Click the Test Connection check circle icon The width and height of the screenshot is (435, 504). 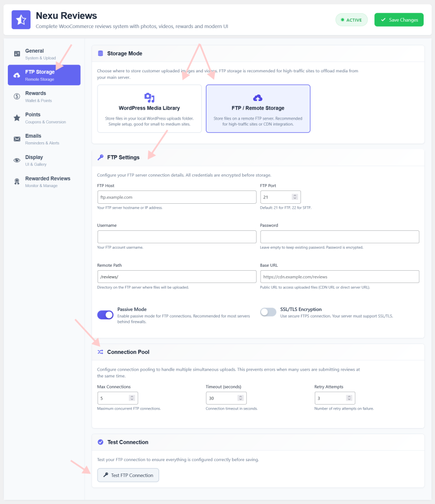click(x=100, y=442)
